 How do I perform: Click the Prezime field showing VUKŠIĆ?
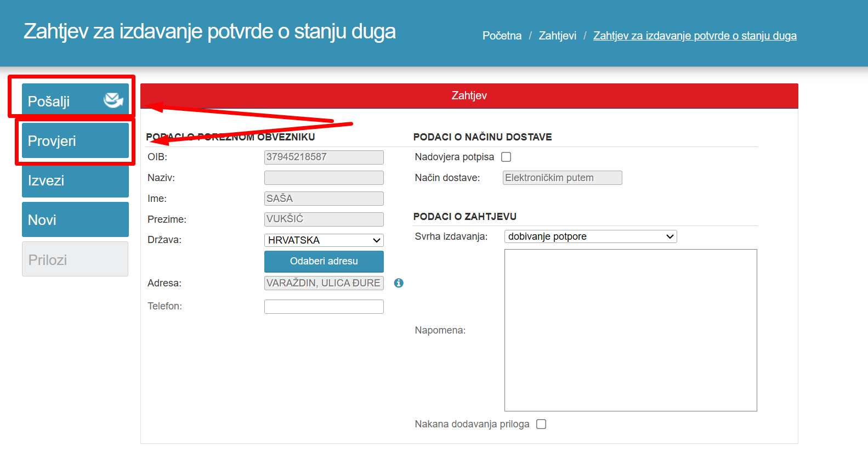(324, 219)
